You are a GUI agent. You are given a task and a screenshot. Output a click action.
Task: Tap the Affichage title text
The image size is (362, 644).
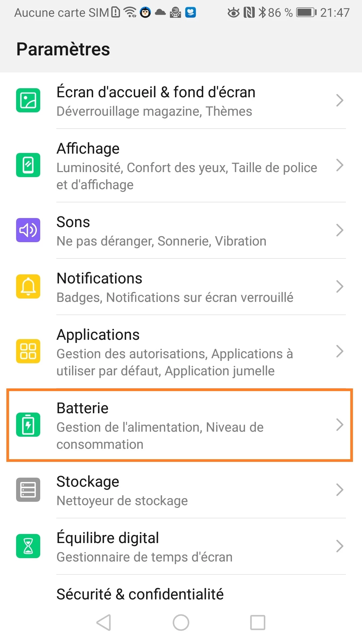88,149
